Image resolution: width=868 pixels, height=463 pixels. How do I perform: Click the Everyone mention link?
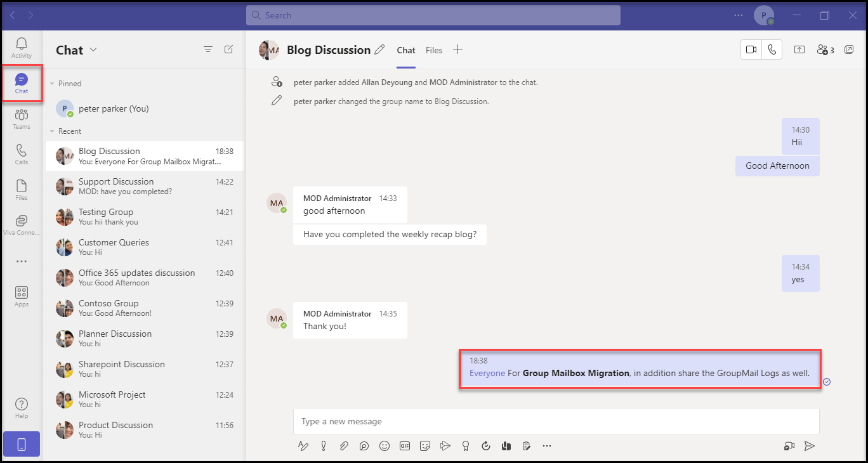point(487,373)
